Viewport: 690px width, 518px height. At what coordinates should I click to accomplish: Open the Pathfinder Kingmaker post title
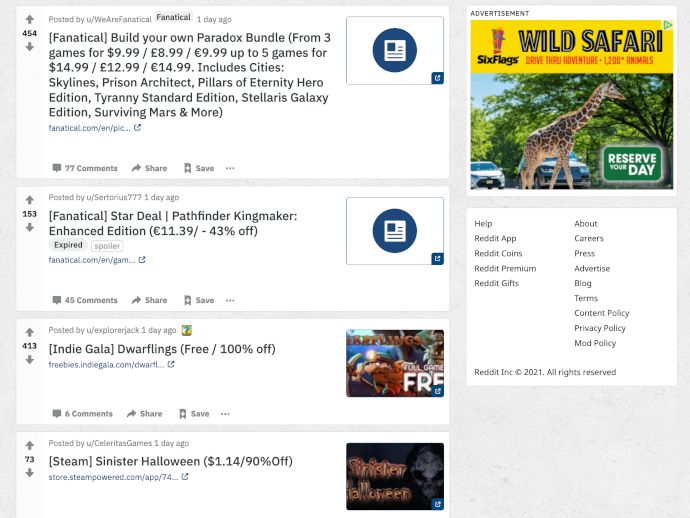173,224
